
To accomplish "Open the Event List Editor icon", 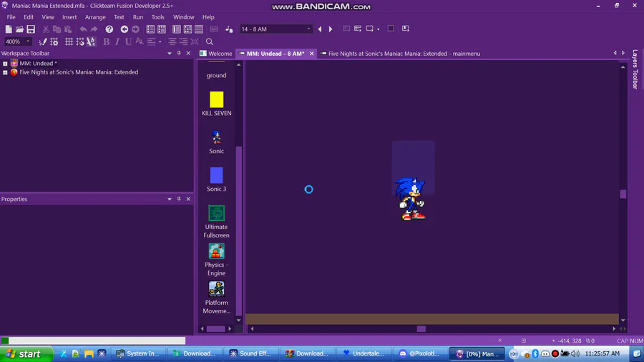I will 199,29.
